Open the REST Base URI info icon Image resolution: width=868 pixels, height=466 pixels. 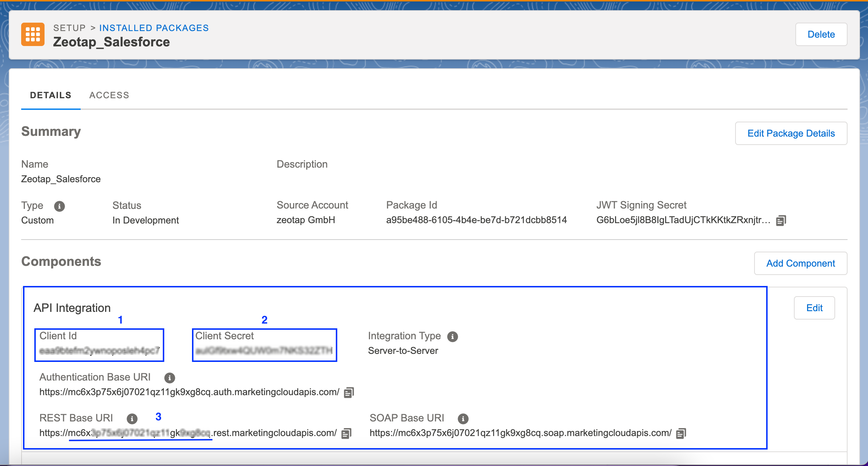click(x=132, y=419)
